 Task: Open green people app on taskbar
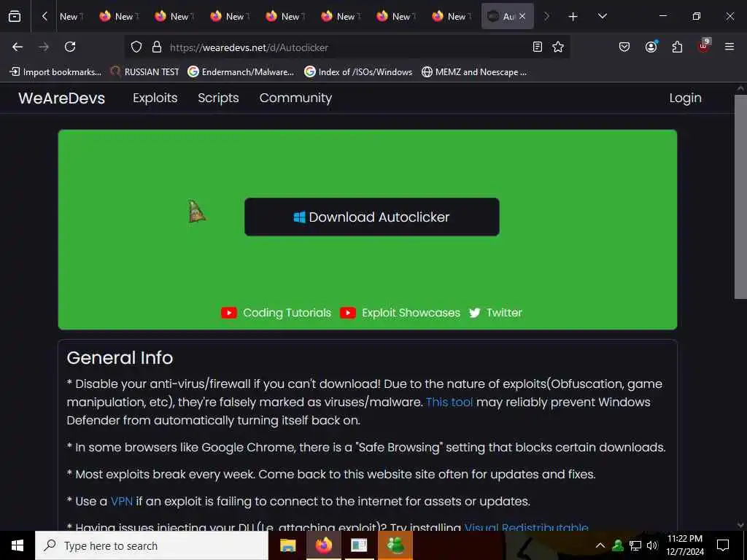click(395, 545)
